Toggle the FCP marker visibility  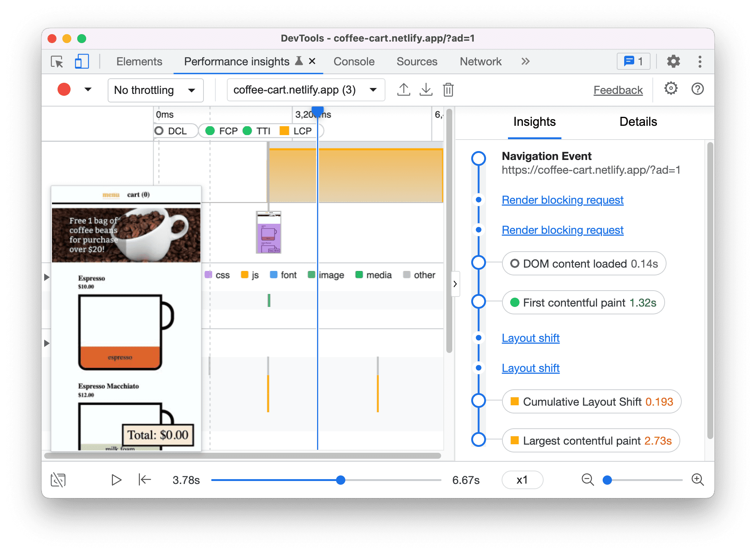pos(222,130)
